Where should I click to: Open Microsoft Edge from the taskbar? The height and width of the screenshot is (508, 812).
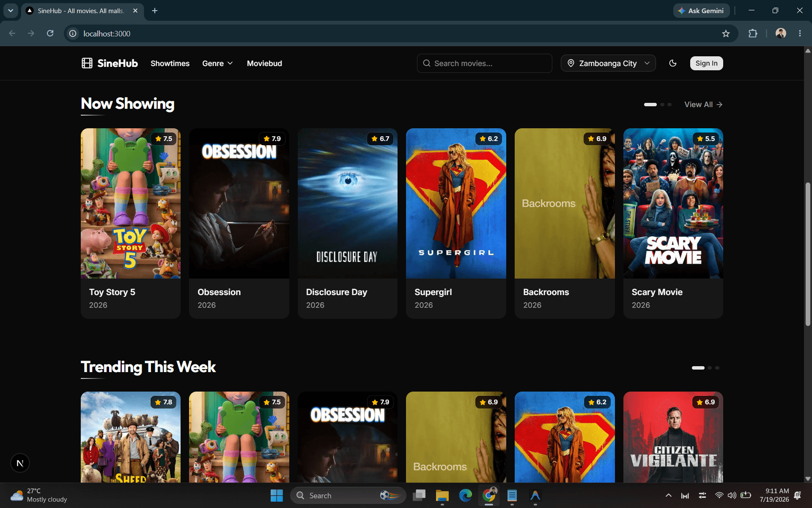click(466, 495)
